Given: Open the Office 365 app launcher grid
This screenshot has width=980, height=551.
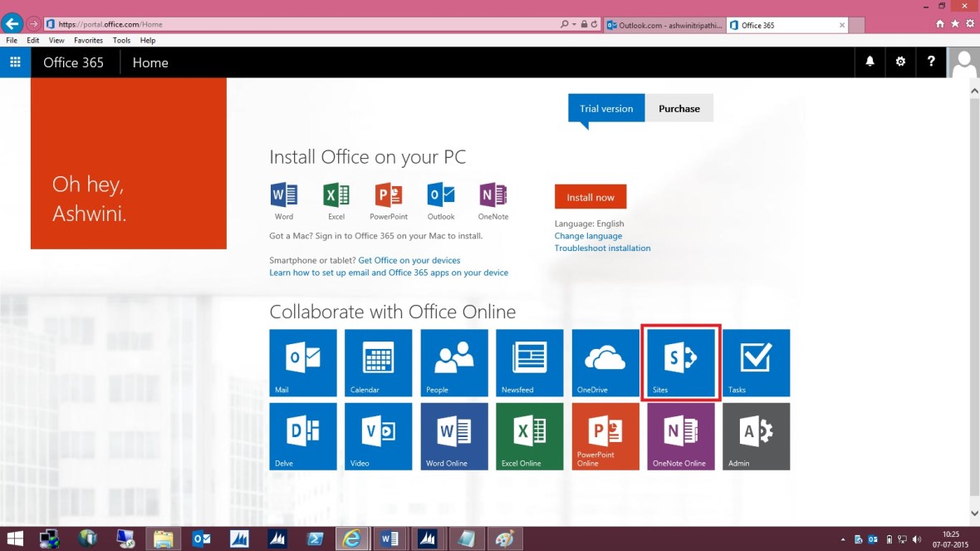Looking at the screenshot, I should [x=15, y=61].
